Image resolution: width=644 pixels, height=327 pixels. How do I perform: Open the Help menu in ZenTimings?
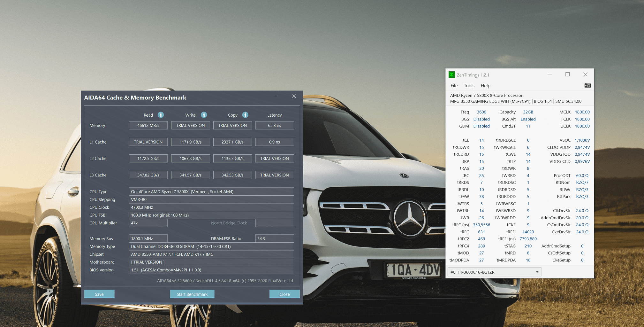pyautogui.click(x=485, y=86)
